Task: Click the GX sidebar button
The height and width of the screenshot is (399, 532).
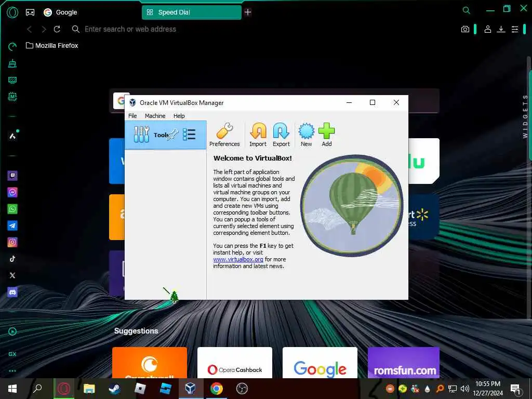Action: (x=12, y=354)
